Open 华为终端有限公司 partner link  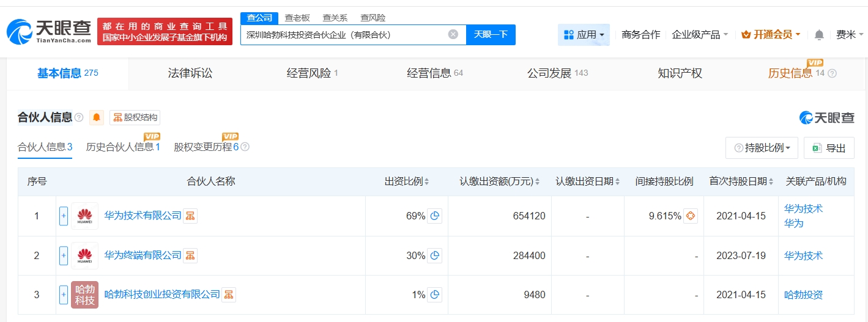(x=143, y=255)
